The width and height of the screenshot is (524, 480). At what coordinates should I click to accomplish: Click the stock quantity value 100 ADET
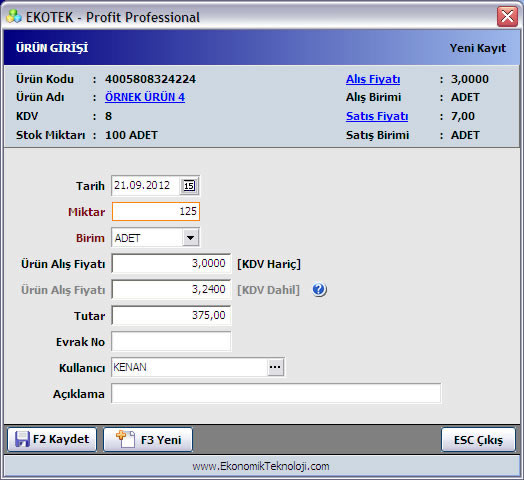click(x=131, y=135)
